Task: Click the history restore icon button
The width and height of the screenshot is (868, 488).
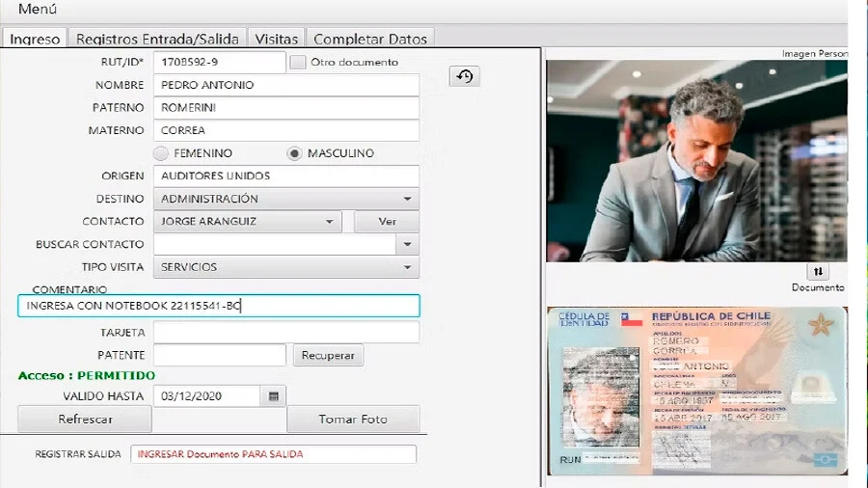Action: [x=465, y=76]
